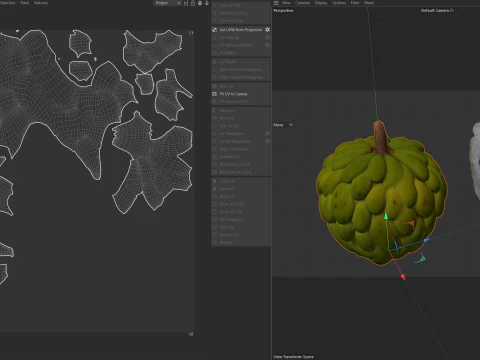The image size is (480, 360).
Task: Open the Paint menu in UV editor
Action: 25,3
